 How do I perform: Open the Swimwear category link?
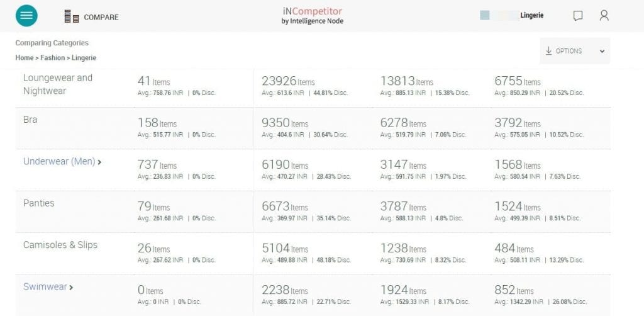45,287
